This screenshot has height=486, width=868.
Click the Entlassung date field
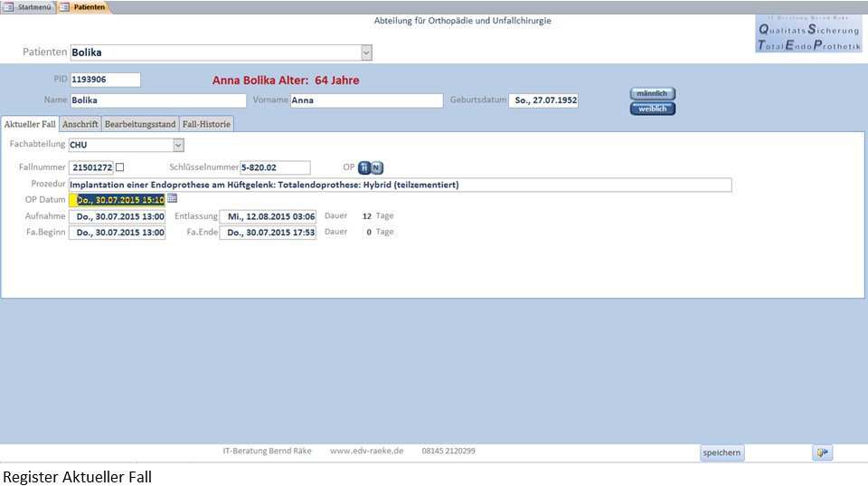268,216
